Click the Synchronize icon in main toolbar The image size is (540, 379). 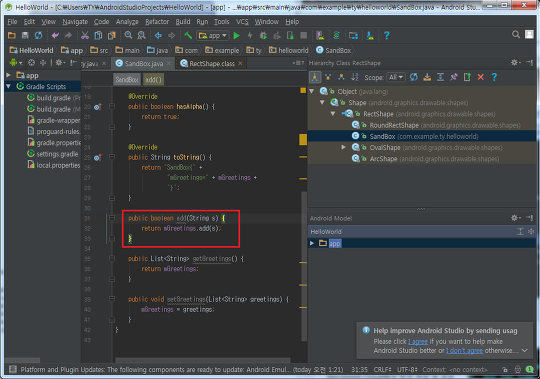coord(38,35)
